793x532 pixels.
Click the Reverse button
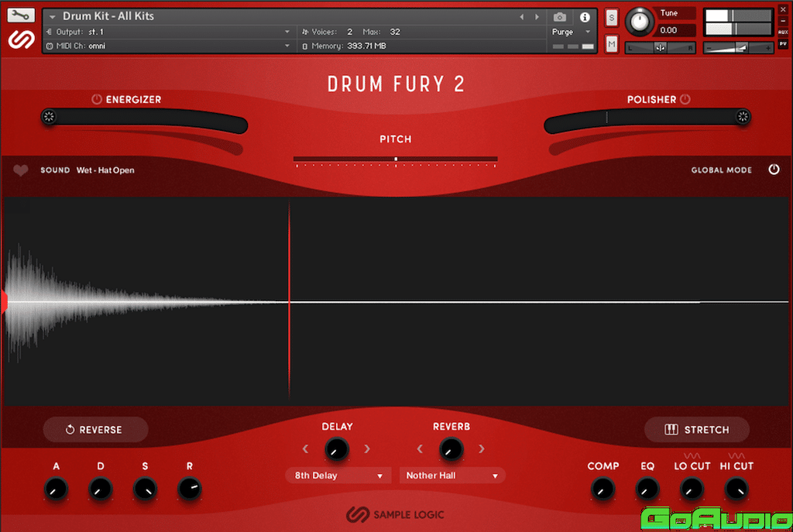95,430
